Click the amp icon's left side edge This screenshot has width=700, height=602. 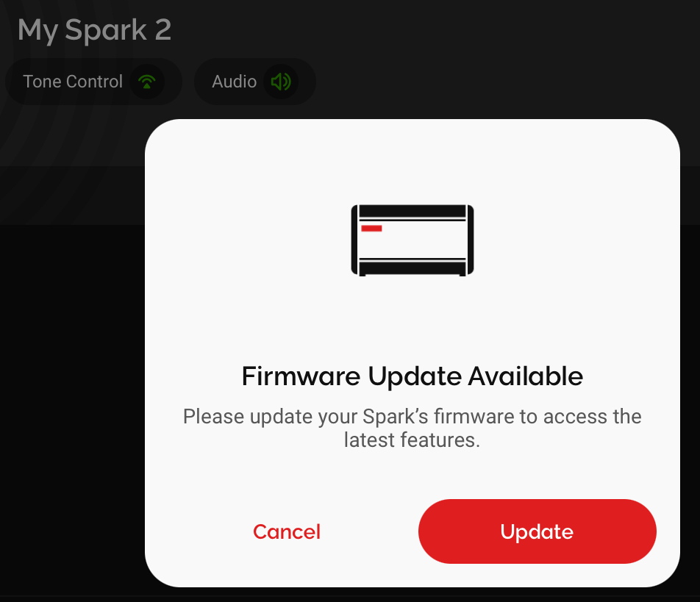tap(354, 240)
